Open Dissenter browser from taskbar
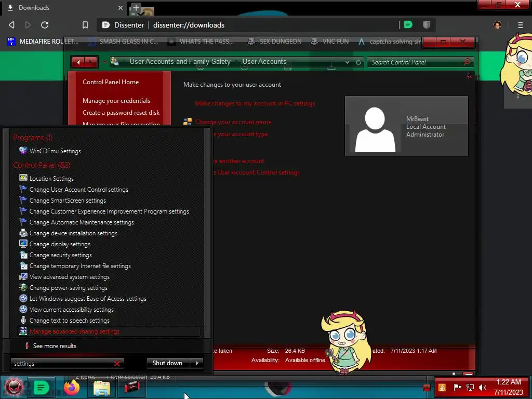The width and height of the screenshot is (532, 399). tap(41, 388)
